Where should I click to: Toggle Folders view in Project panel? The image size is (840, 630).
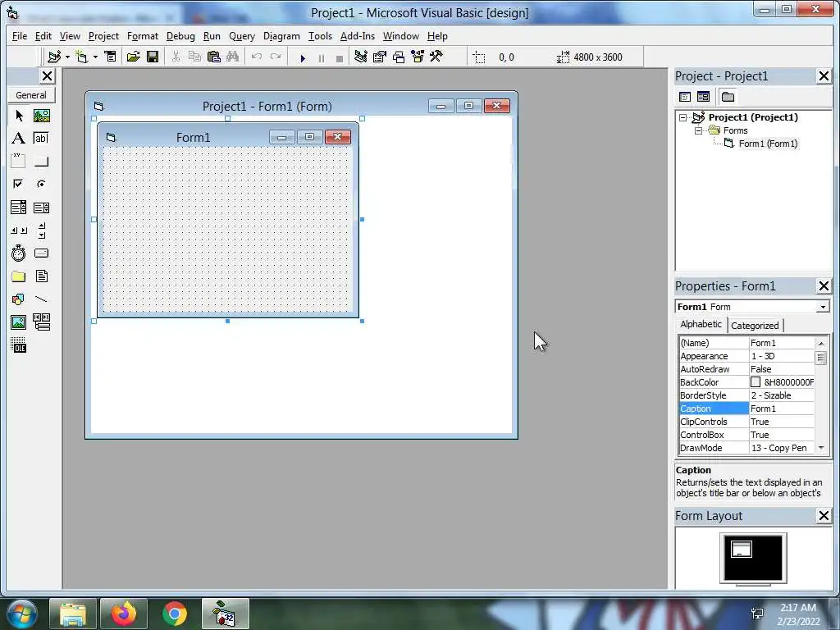(728, 97)
